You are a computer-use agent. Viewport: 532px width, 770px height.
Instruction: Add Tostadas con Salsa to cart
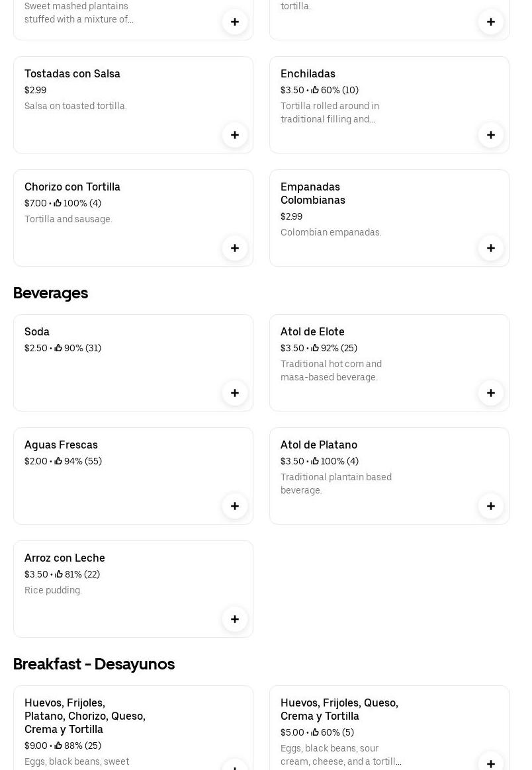[235, 135]
